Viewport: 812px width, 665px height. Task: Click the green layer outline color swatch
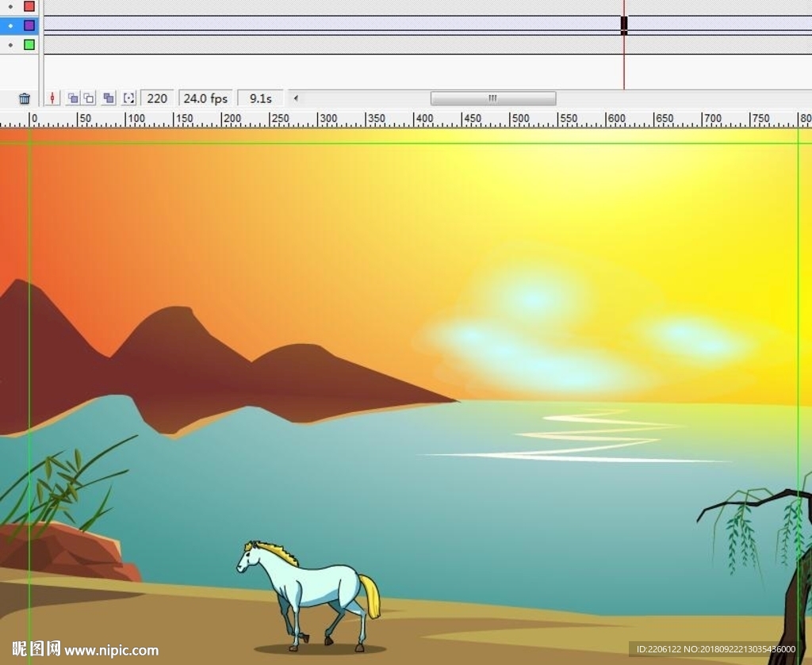click(x=29, y=44)
